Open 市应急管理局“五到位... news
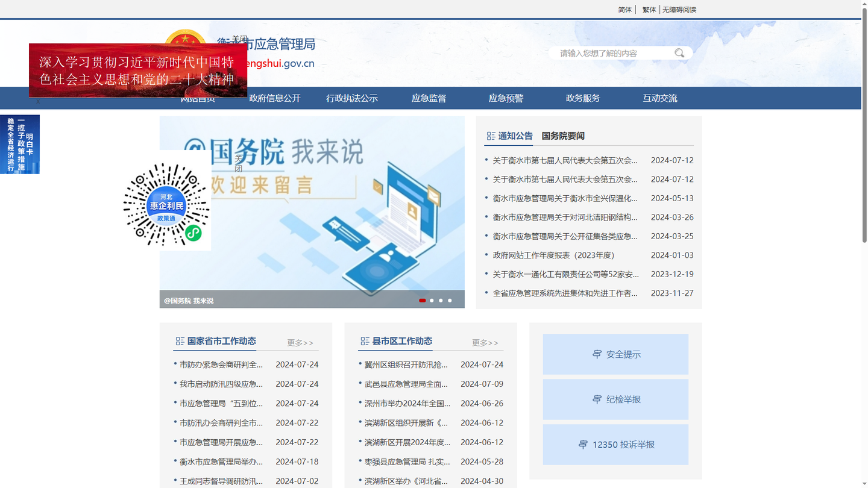Viewport: 868px width, 488px height. click(221, 404)
